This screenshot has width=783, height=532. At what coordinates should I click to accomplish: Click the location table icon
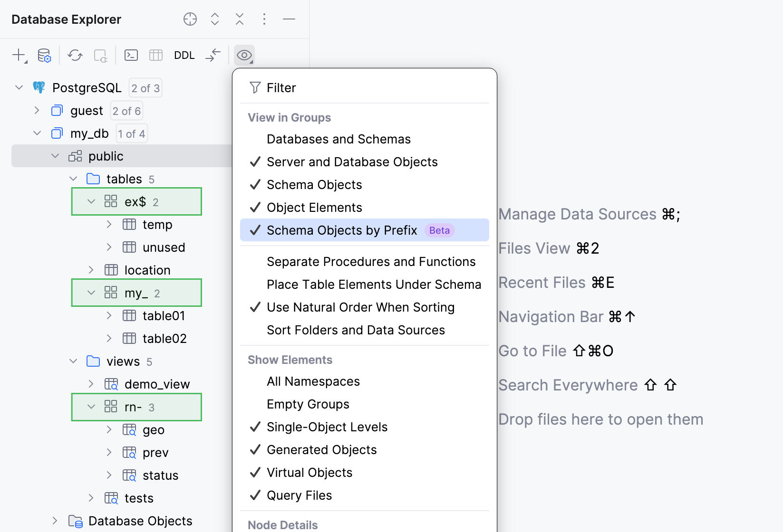[x=111, y=270]
